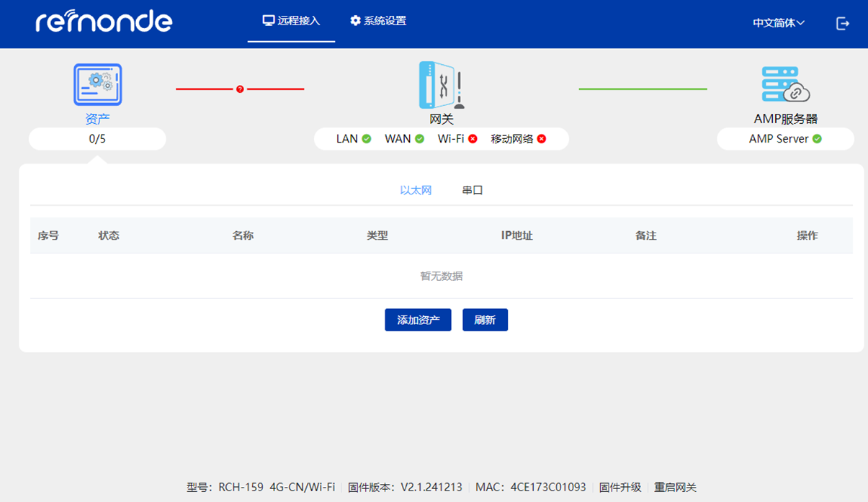Click the 刷新 refresh button
Screen dimensions: 868x502
tap(485, 319)
